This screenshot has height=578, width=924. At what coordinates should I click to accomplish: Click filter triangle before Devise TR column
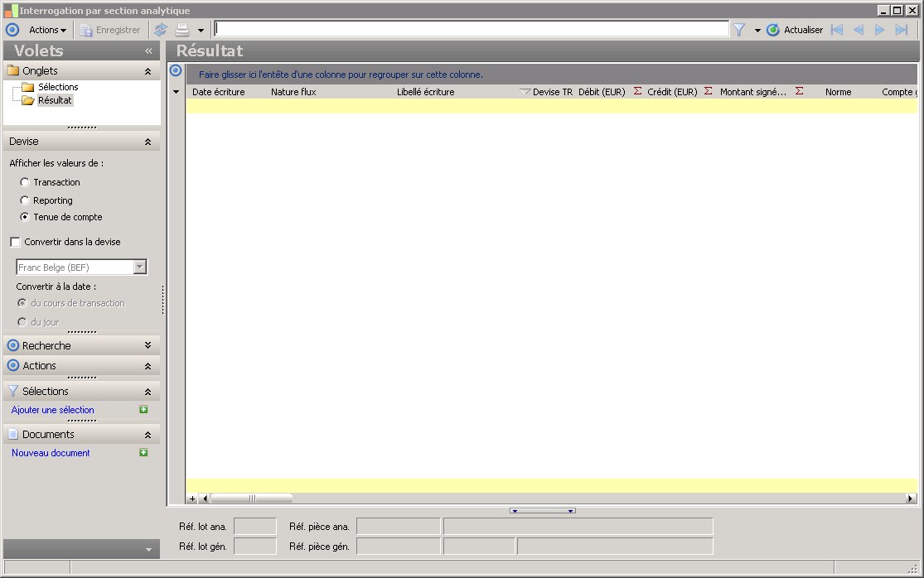tap(525, 91)
